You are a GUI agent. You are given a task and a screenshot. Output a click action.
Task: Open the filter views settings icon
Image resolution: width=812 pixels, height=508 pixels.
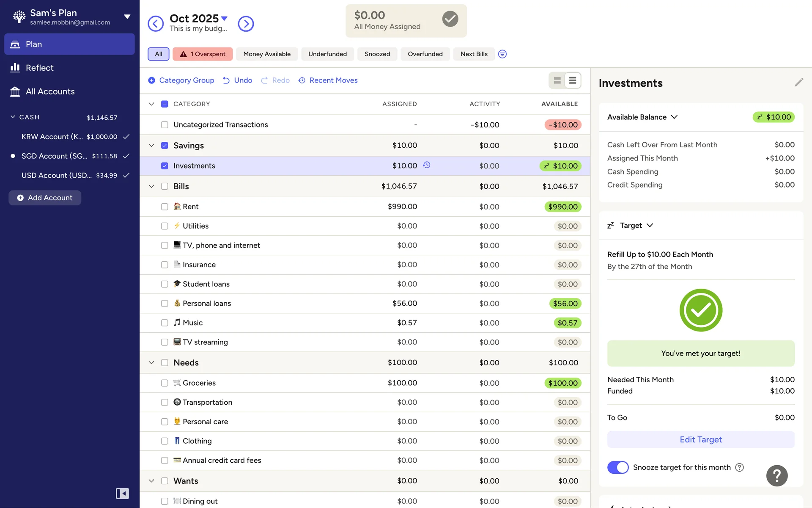coord(502,54)
